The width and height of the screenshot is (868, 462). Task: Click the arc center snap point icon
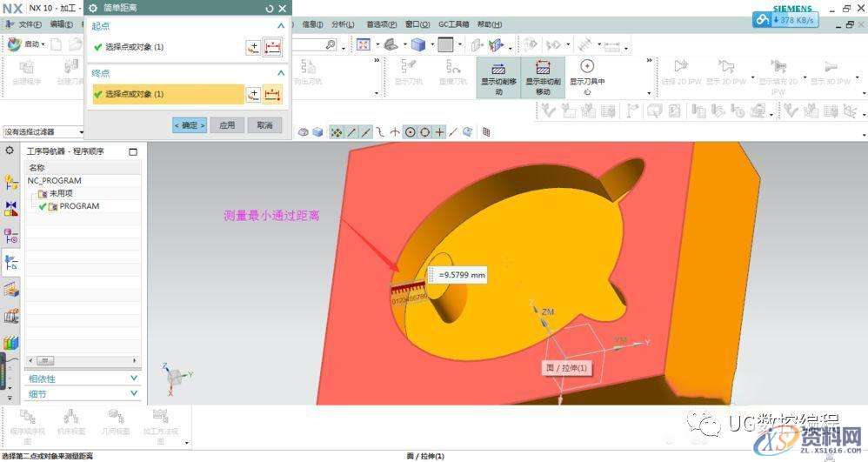coord(411,132)
